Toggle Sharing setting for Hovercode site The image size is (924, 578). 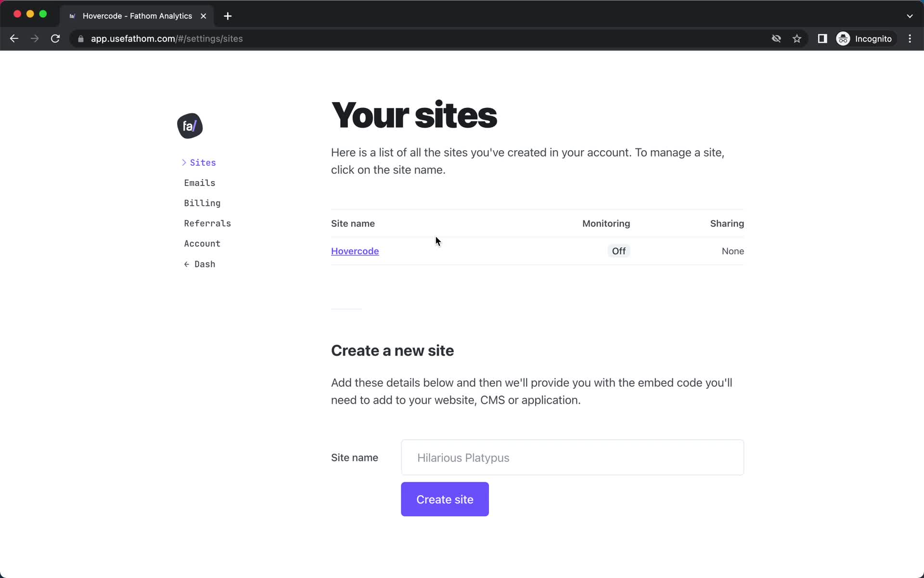[x=732, y=250]
